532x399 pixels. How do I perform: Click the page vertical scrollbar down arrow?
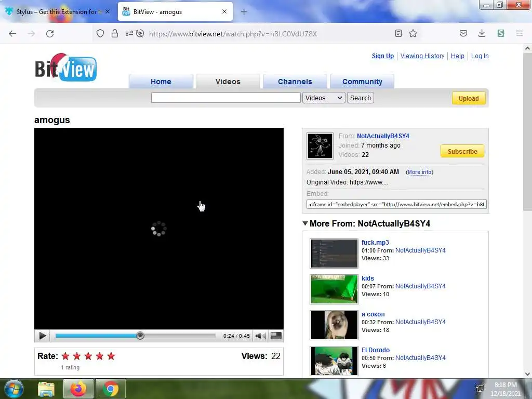point(527,374)
